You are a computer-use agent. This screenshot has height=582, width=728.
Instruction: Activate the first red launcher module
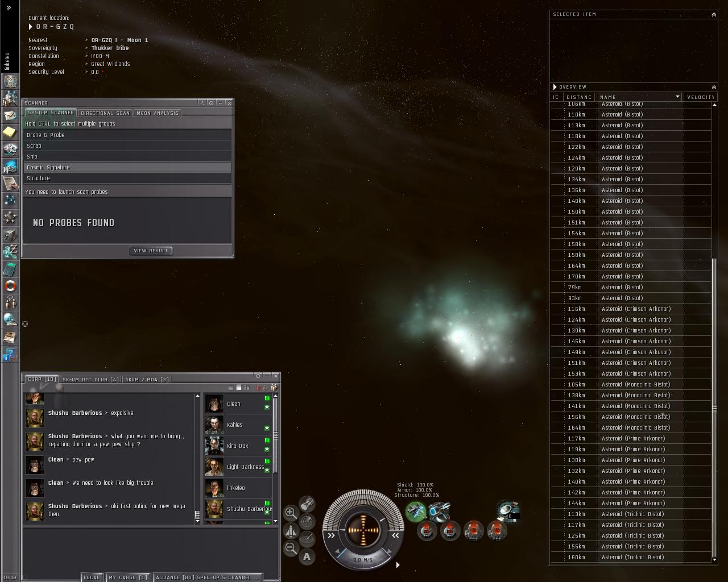[x=427, y=531]
